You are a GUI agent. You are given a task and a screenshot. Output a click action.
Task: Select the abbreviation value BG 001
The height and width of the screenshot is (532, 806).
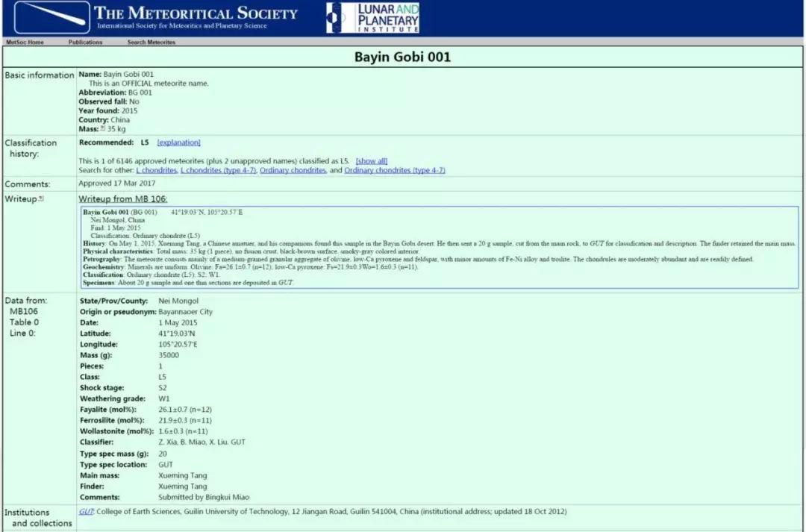pyautogui.click(x=140, y=93)
